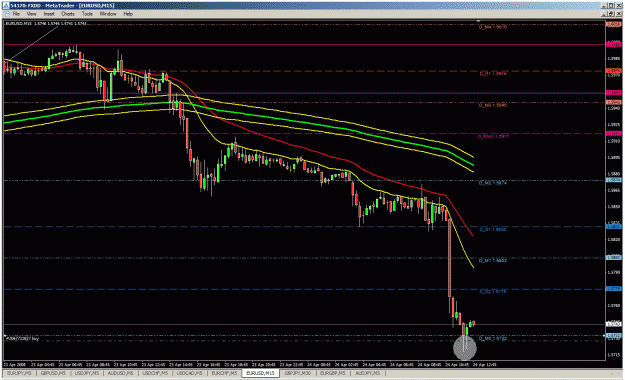Switch to the EURJPY,M5 chart tab

[x=19, y=373]
